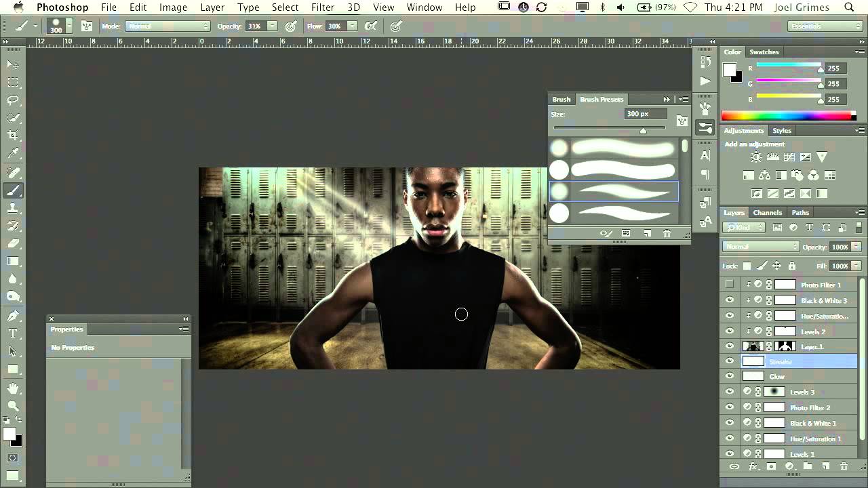Open the Flow dropdown arrow
Screen dimensions: 868x488
(x=352, y=26)
